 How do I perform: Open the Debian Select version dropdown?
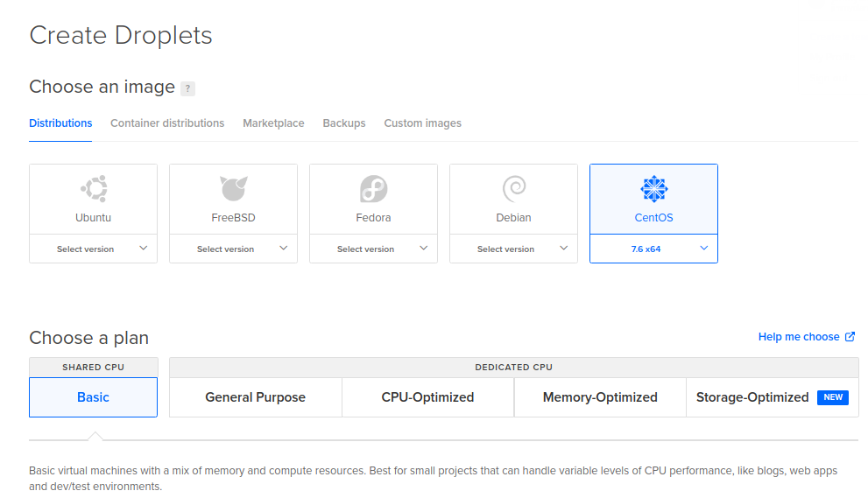(x=514, y=249)
